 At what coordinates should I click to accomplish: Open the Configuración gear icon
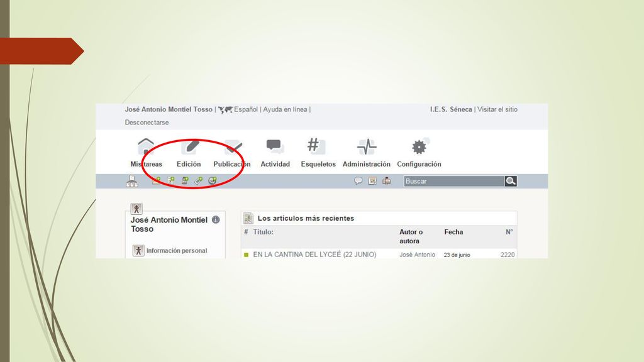419,146
